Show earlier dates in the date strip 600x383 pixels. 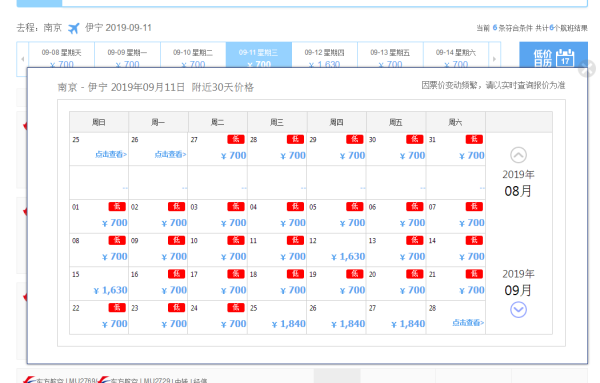click(23, 59)
